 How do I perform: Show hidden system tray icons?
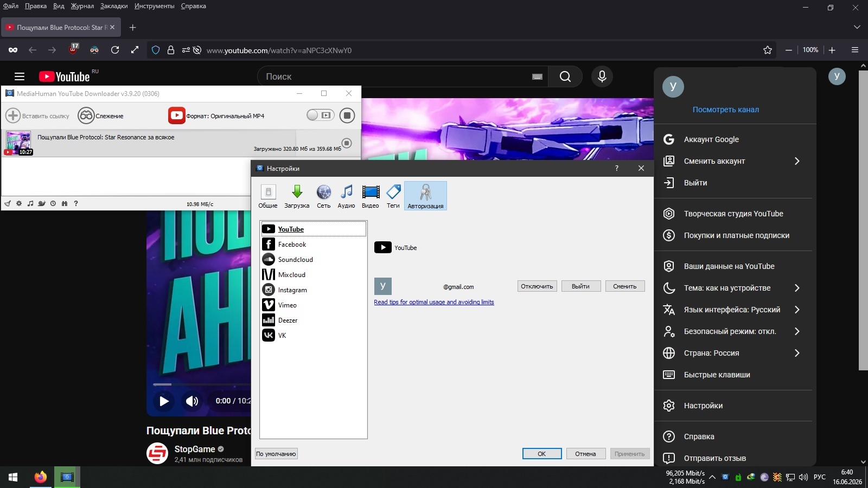tap(712, 477)
